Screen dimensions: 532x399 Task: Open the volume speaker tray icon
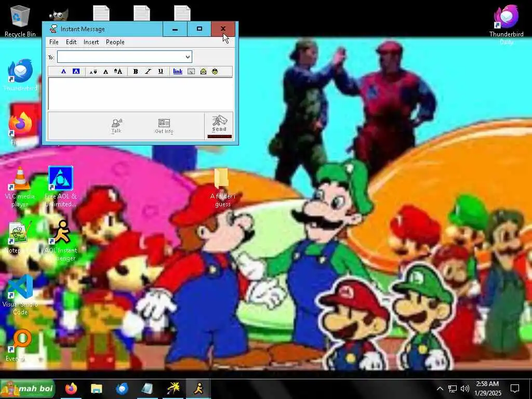pyautogui.click(x=465, y=389)
